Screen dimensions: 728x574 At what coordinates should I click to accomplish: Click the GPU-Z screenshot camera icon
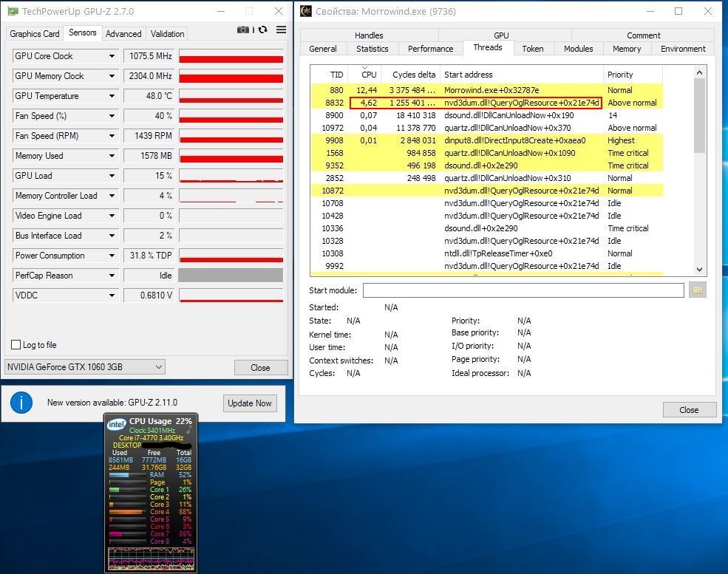[x=243, y=30]
